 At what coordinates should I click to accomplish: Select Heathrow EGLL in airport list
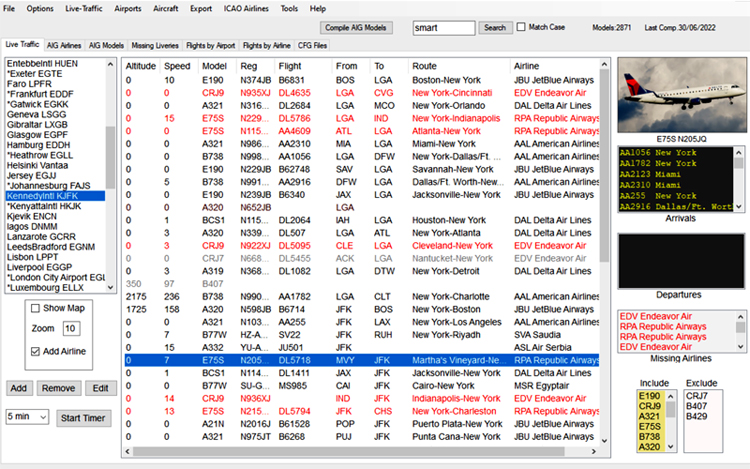tap(40, 155)
